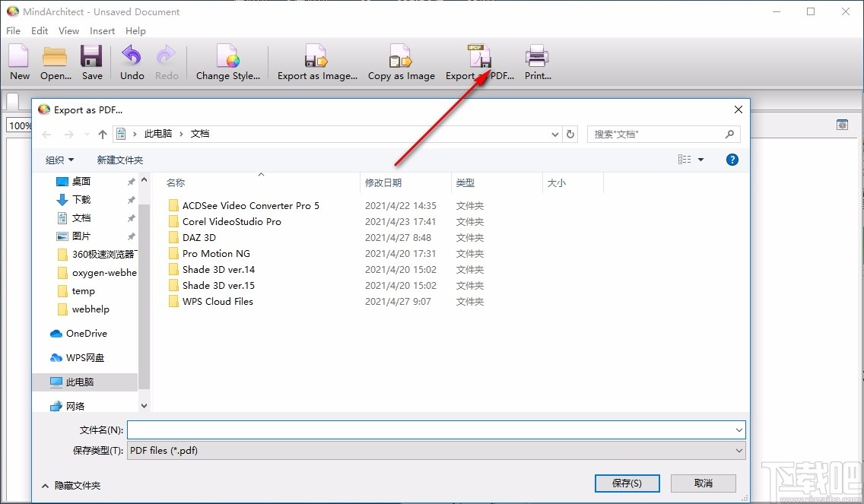Expand the 组织 dropdown menu
Screen dimensions: 864x504
pyautogui.click(x=59, y=160)
